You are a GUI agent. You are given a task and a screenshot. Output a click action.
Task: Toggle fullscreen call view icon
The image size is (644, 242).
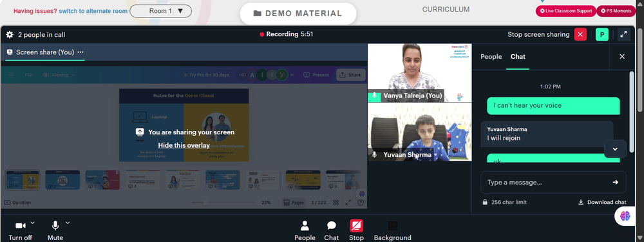point(623,35)
